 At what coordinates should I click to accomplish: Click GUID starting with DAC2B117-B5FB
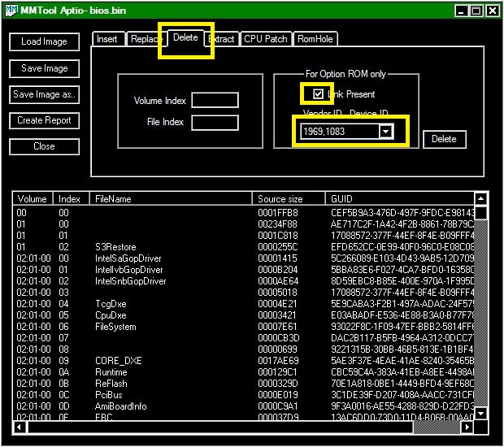click(402, 338)
